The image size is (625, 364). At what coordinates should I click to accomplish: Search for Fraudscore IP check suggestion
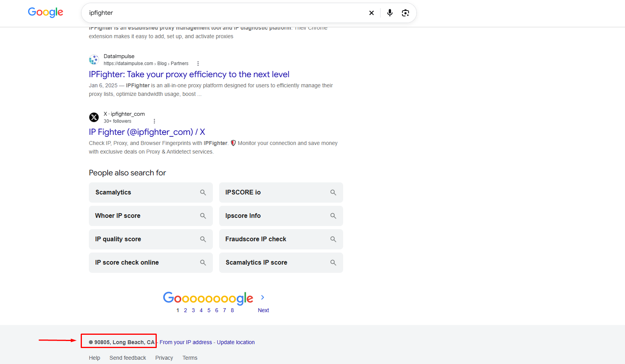281,239
